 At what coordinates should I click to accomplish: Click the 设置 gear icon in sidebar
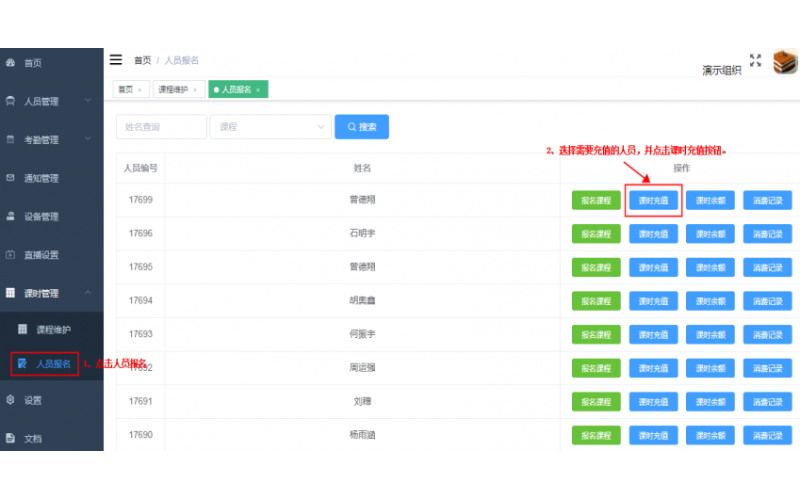tap(10, 400)
